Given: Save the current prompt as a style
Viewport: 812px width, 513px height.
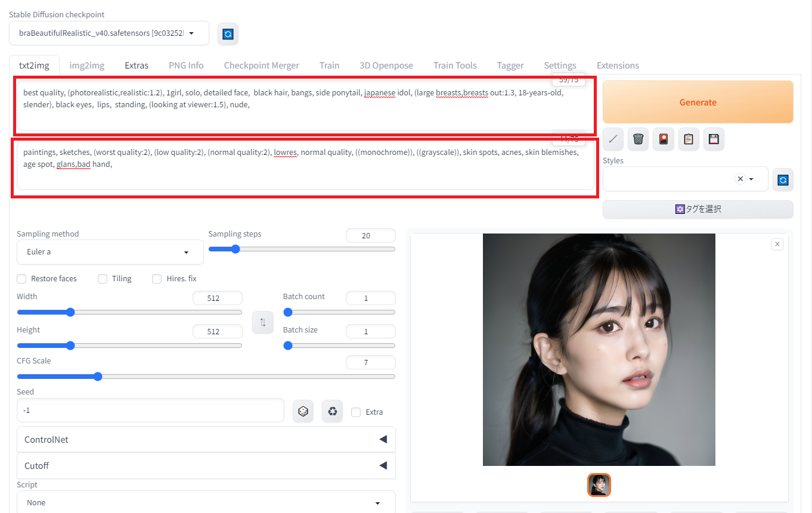Looking at the screenshot, I should pyautogui.click(x=714, y=139).
